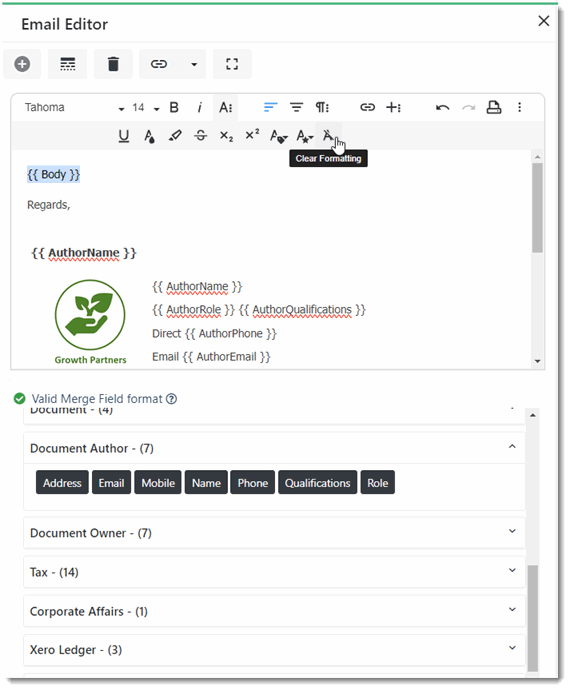The width and height of the screenshot is (570, 690).
Task: Click the more text options button
Action: (226, 108)
